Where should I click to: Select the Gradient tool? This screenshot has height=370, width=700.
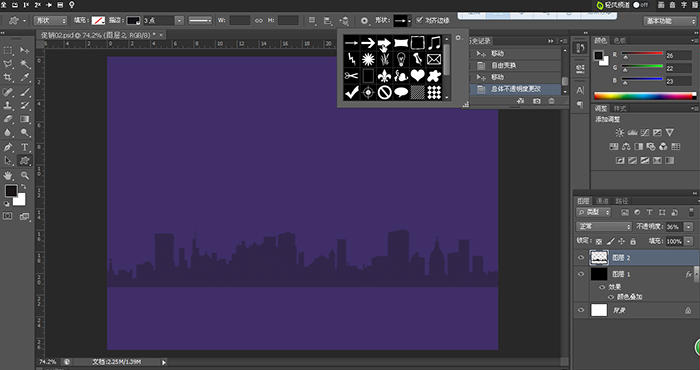25,119
